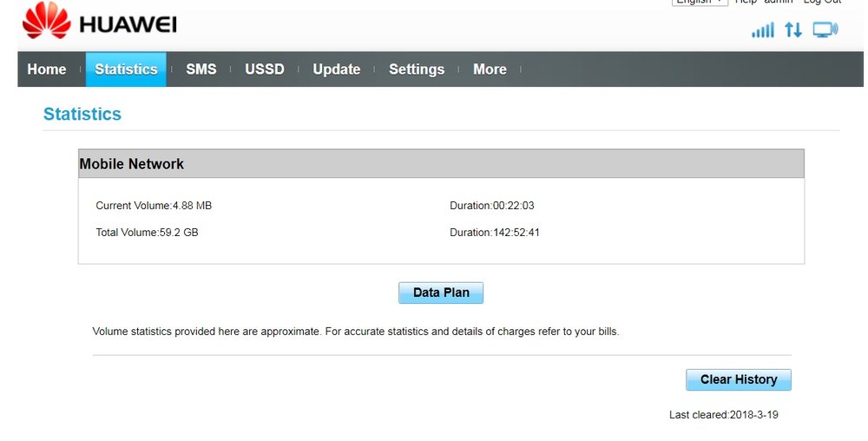Log out using the Log Out link
868x441 pixels.
[821, 3]
